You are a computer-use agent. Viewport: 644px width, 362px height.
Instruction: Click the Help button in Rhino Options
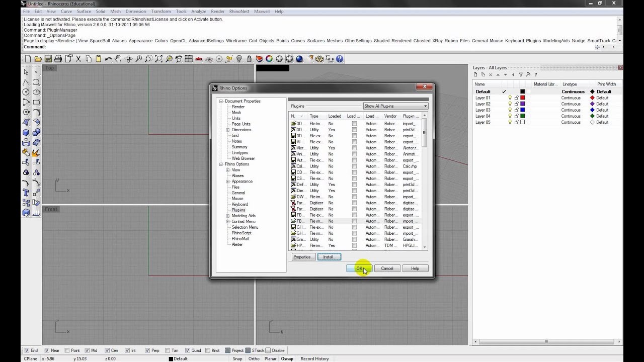point(415,268)
